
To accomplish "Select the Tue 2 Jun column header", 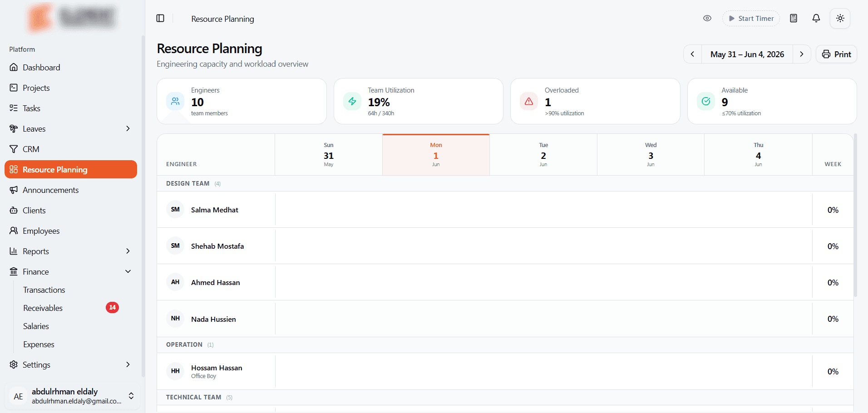I will [543, 155].
